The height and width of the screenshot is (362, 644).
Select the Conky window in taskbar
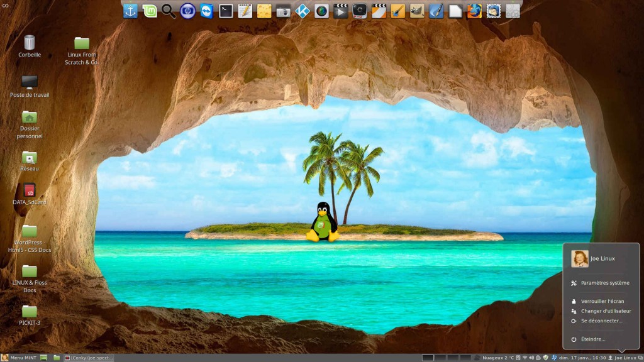(x=88, y=358)
